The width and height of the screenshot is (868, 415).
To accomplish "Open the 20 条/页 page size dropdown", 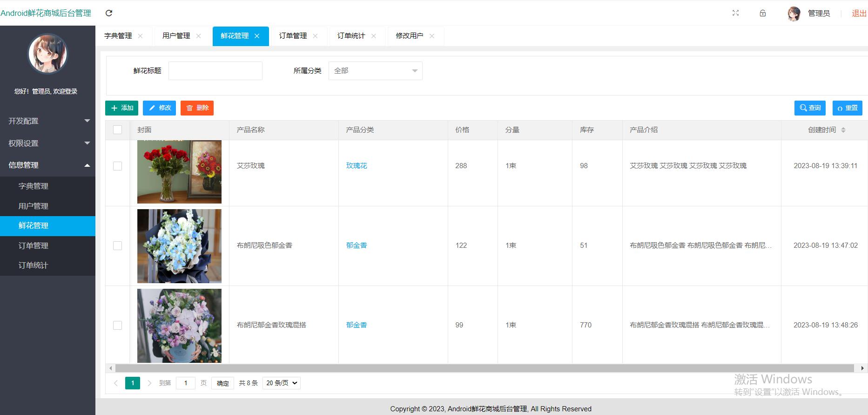I will click(282, 383).
